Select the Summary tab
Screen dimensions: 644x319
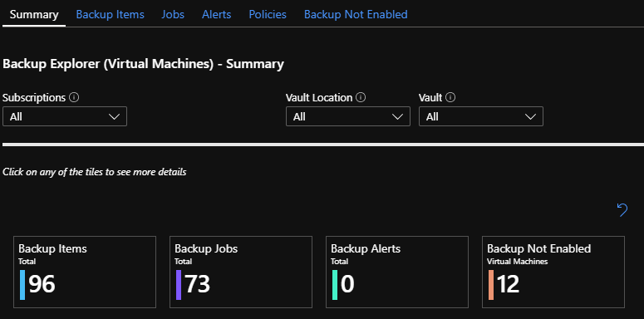coord(34,14)
